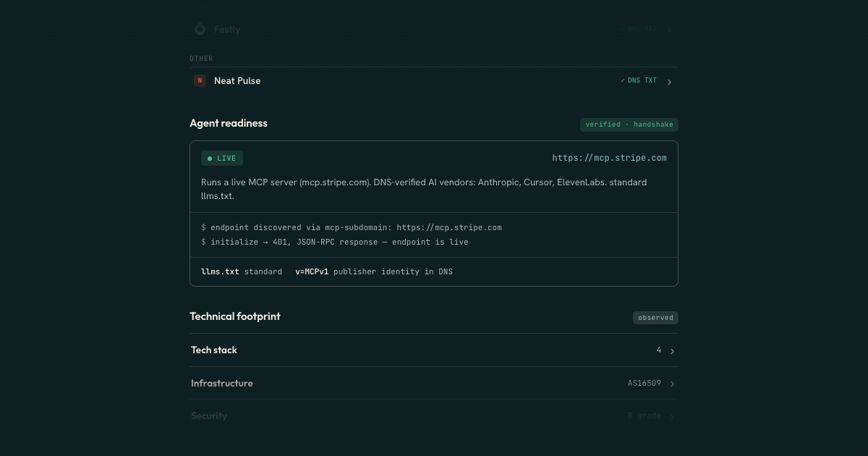Click the endpoint discovered log line

coord(352,227)
